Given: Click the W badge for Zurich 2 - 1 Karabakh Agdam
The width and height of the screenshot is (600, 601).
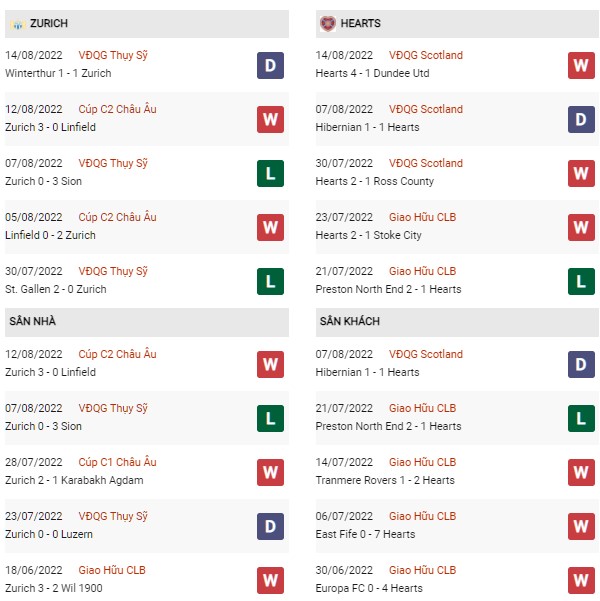Looking at the screenshot, I should [x=270, y=472].
